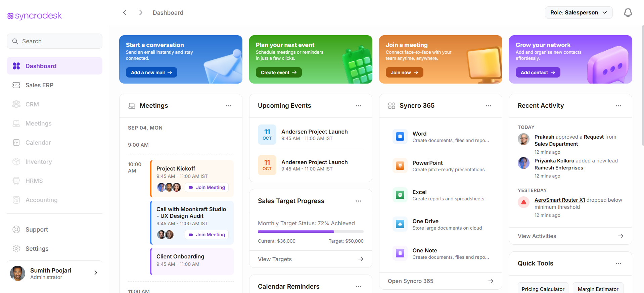
Task: Click the syncrodesk logo
Action: coord(35,16)
